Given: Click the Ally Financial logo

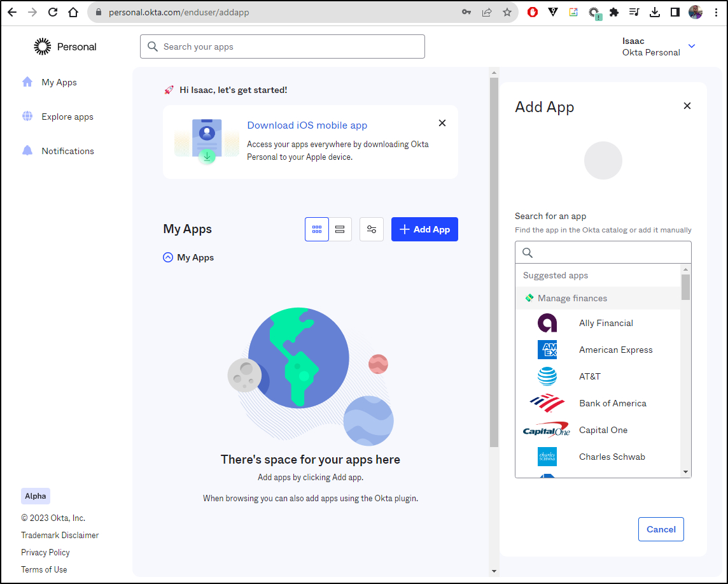Looking at the screenshot, I should [547, 323].
